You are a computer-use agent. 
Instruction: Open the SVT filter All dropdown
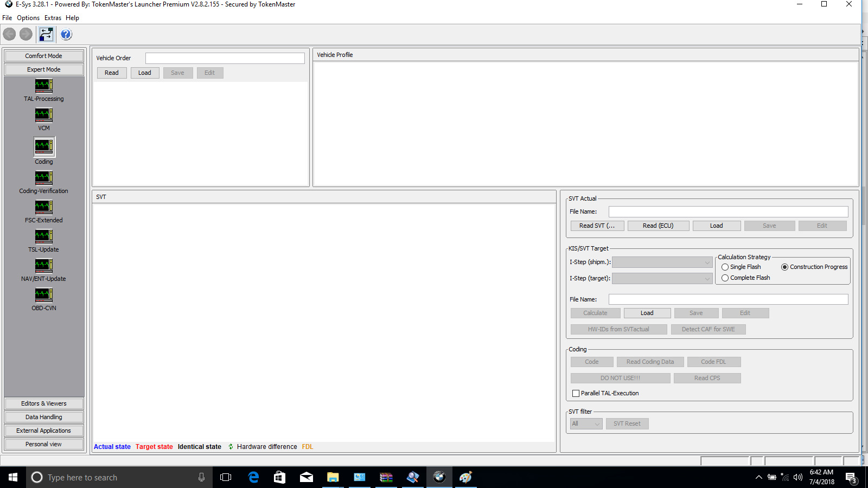point(586,424)
